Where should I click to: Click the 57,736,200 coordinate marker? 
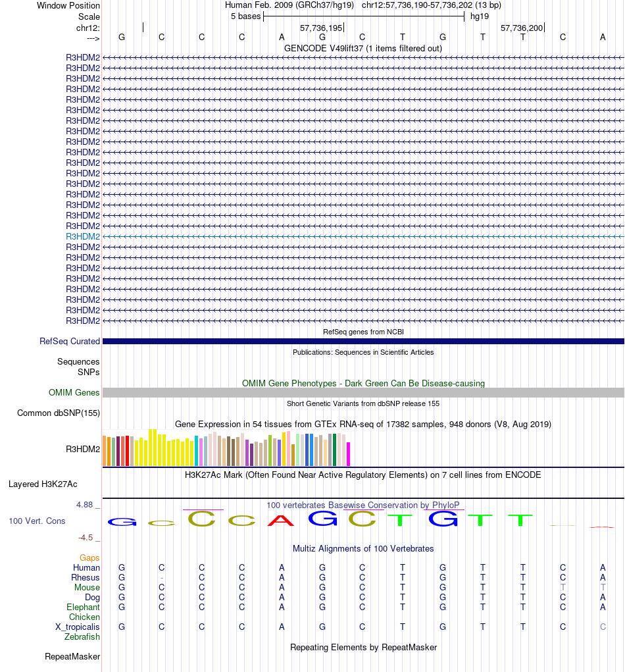pos(521,28)
